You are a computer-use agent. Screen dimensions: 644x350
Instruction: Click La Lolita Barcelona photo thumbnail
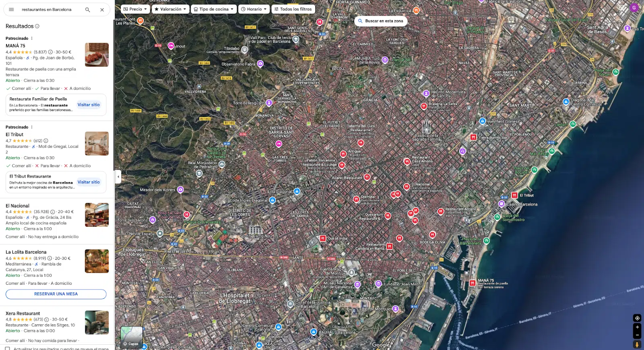(97, 261)
